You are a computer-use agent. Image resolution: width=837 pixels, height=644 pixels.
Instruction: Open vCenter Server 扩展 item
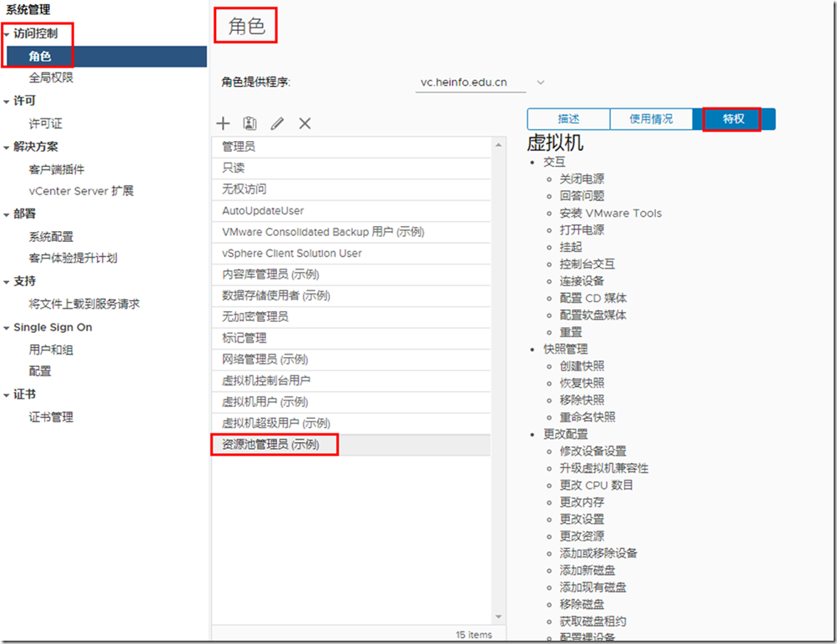tap(81, 191)
